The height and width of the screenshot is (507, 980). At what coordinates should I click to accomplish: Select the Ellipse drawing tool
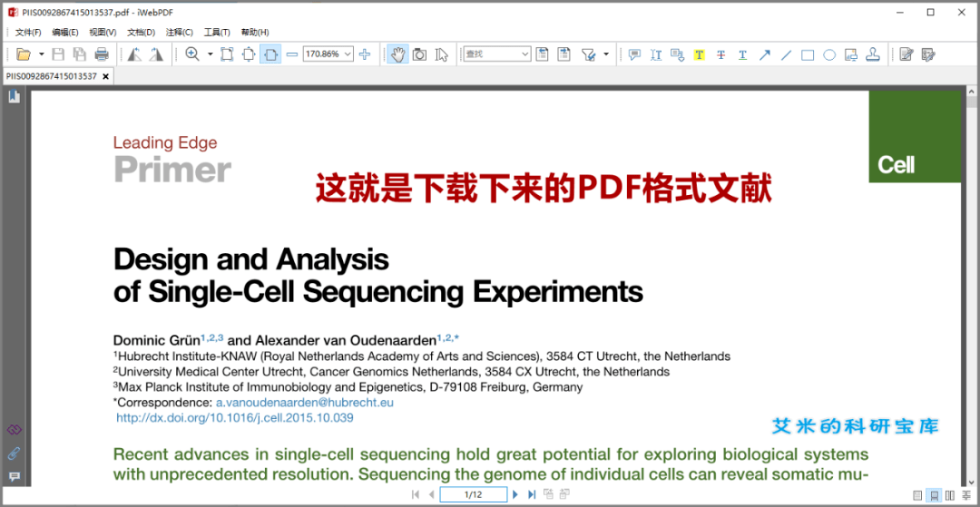coord(829,54)
